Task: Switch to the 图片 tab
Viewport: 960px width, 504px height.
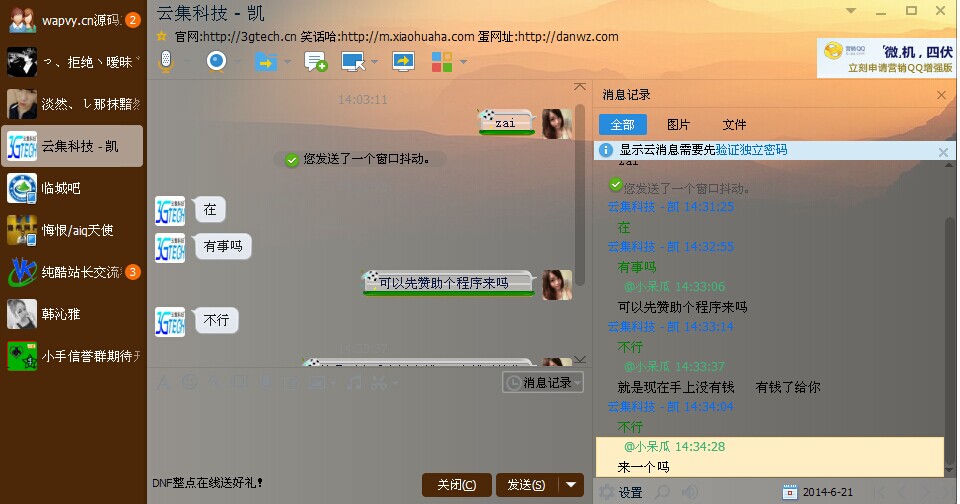Action: 678,125
